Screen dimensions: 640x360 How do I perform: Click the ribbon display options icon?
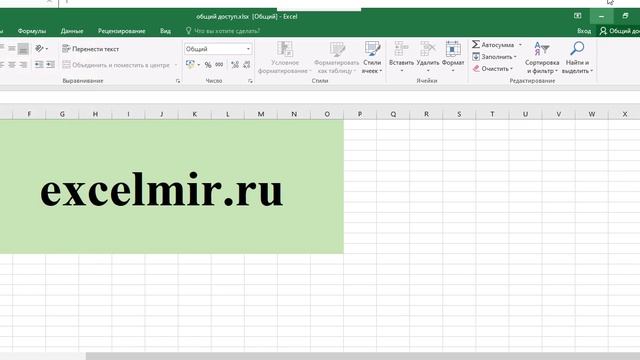click(x=578, y=16)
